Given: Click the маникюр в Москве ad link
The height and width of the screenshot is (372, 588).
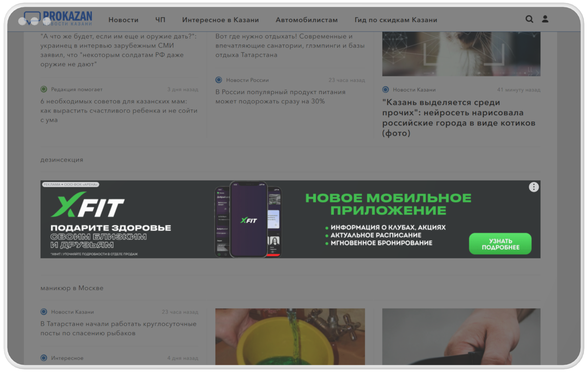Looking at the screenshot, I should pos(72,288).
